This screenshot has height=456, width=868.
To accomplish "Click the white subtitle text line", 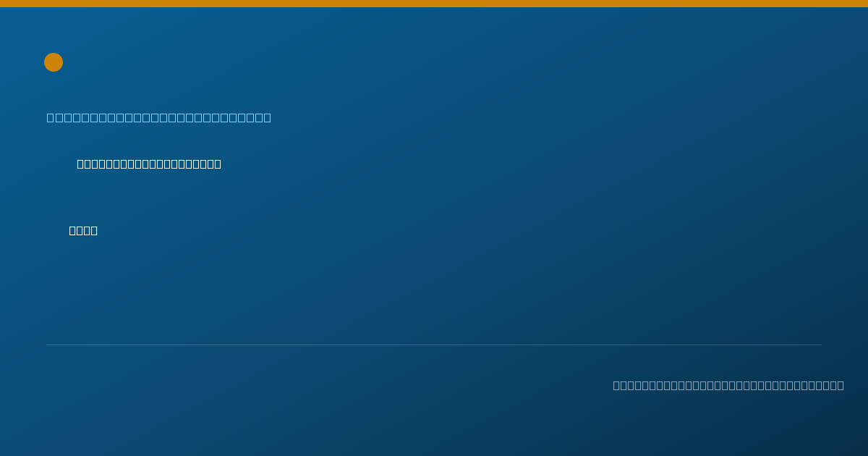I will tap(149, 164).
